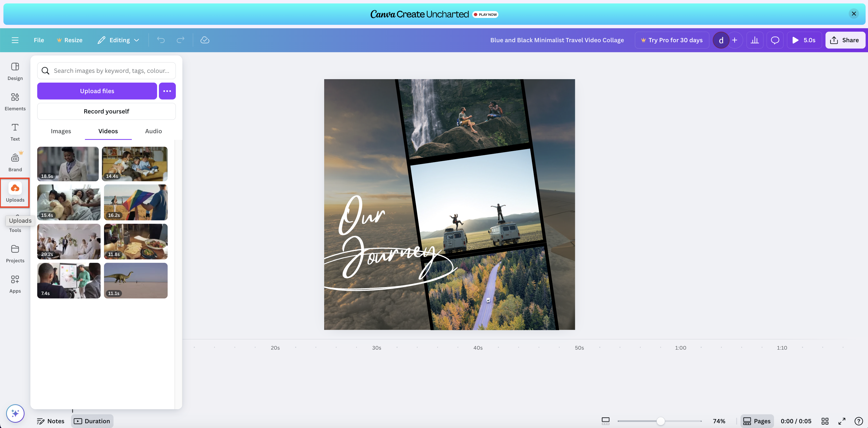Click the undo arrow icon
The height and width of the screenshot is (428, 868).
coord(161,40)
